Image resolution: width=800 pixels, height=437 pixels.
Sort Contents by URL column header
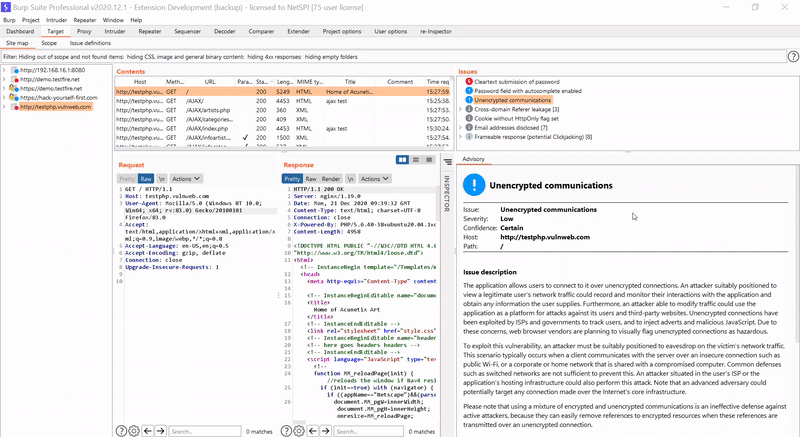[x=210, y=82]
